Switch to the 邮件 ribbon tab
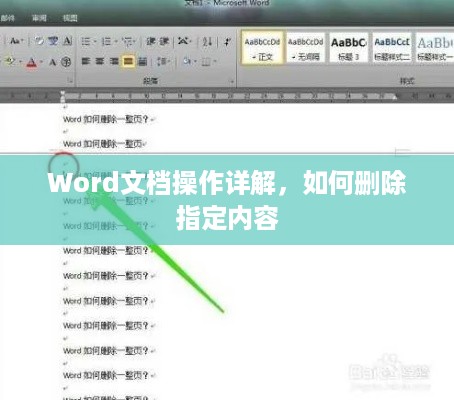 pos(7,18)
